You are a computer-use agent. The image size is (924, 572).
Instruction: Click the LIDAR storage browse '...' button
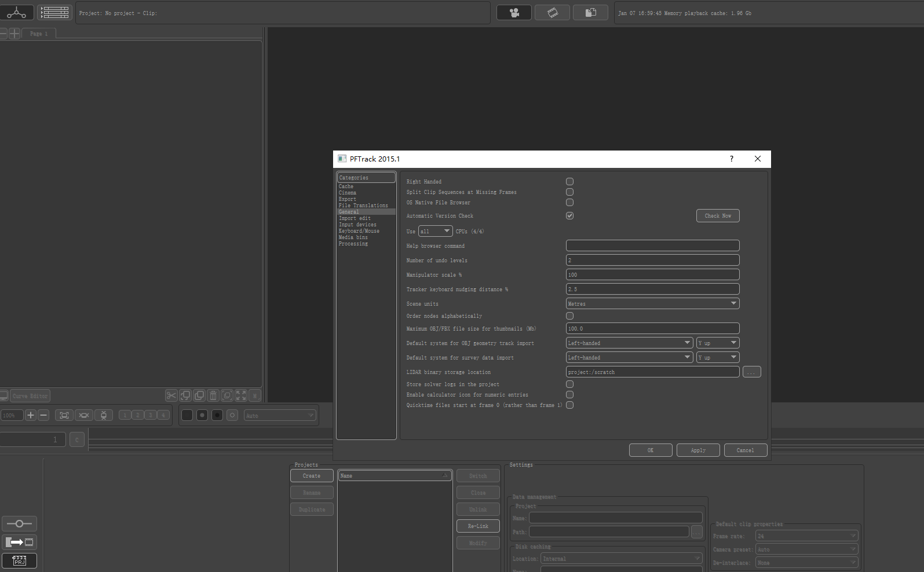coord(751,372)
